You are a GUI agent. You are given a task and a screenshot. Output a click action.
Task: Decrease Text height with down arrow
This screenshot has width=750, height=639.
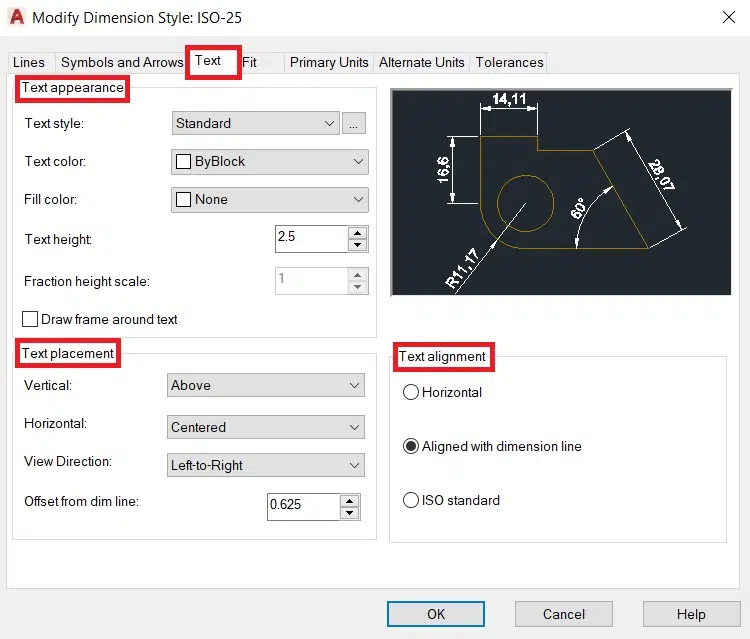pyautogui.click(x=357, y=245)
